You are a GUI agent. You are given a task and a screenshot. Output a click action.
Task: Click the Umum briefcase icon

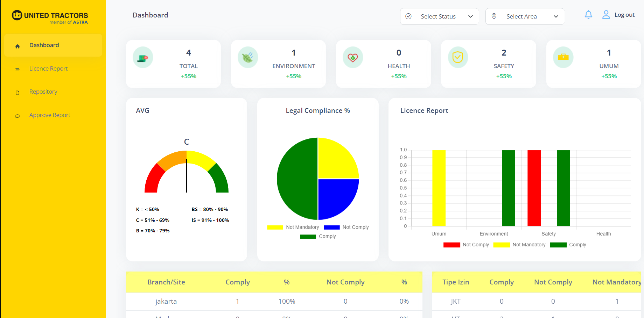pos(563,57)
